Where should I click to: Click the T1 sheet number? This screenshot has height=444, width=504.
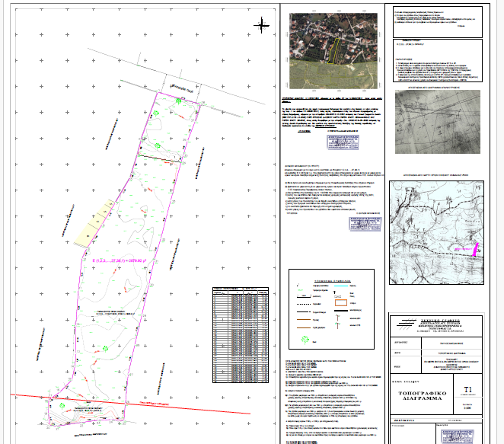pos(467,389)
